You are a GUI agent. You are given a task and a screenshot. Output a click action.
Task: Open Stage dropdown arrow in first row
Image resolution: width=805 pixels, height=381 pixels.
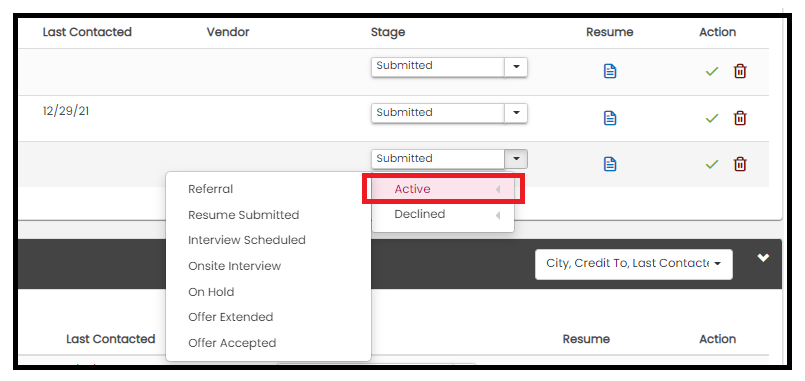tap(516, 67)
